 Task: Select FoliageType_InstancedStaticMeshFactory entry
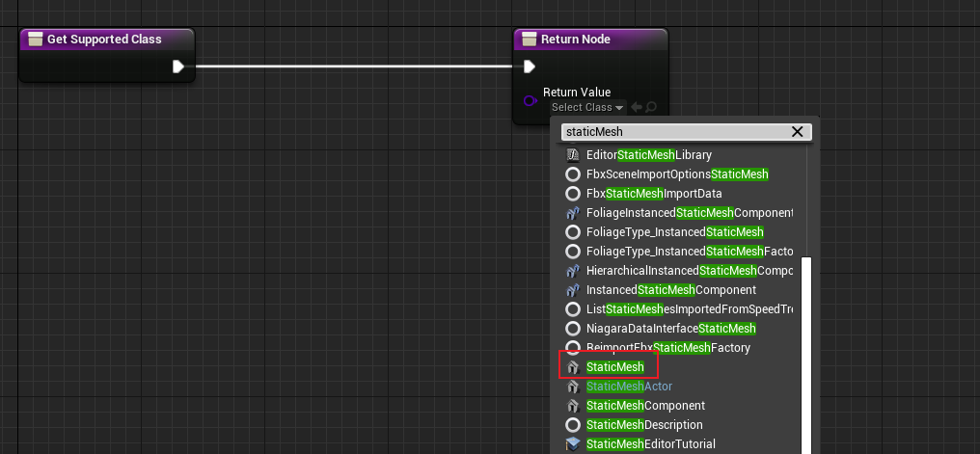[x=690, y=251]
